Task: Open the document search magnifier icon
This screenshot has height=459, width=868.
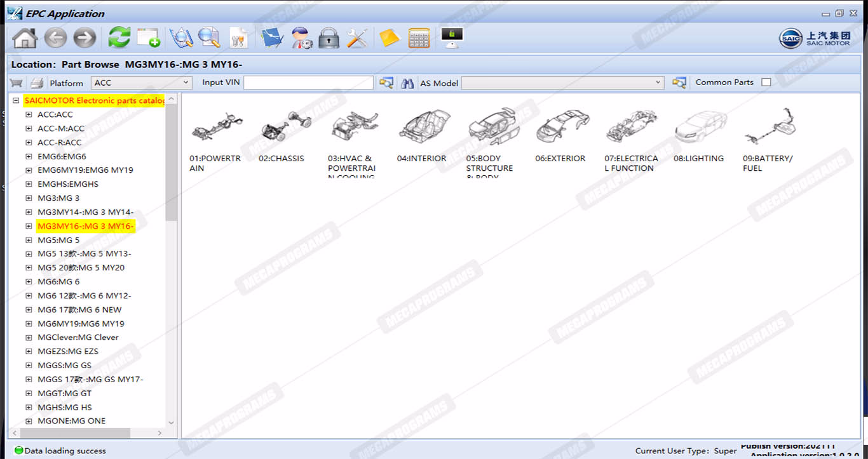Action: click(x=208, y=37)
